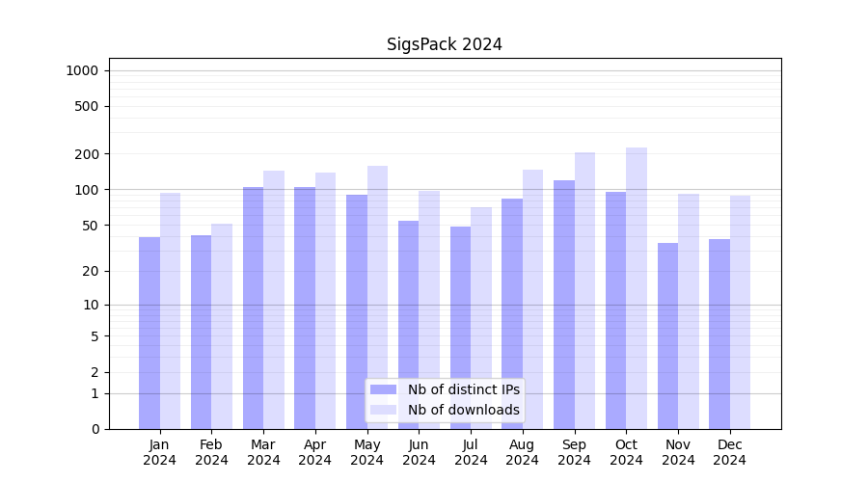The height and width of the screenshot is (482, 868).
Task: Select the 'Nb of downloads' legend label
Action: tap(463, 410)
